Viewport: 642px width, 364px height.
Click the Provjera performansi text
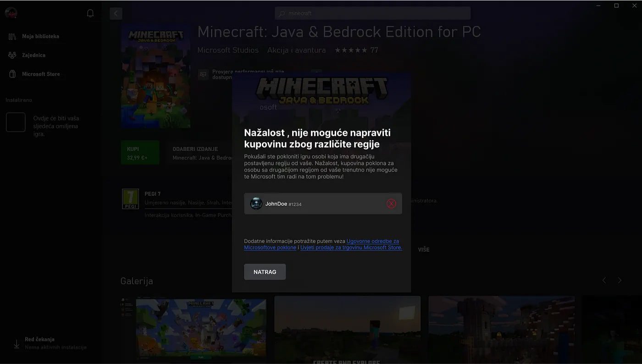point(248,74)
